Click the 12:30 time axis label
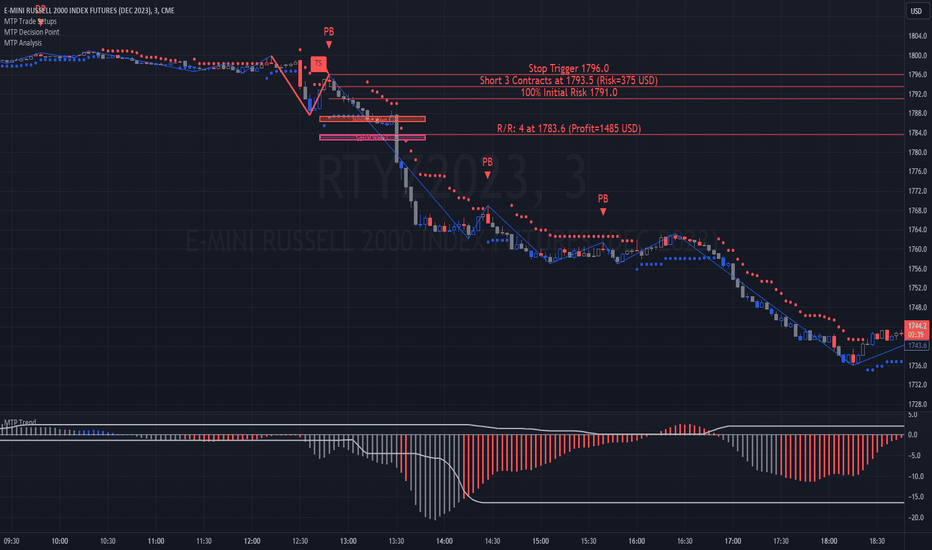Image resolution: width=932 pixels, height=550 pixels. click(x=300, y=541)
